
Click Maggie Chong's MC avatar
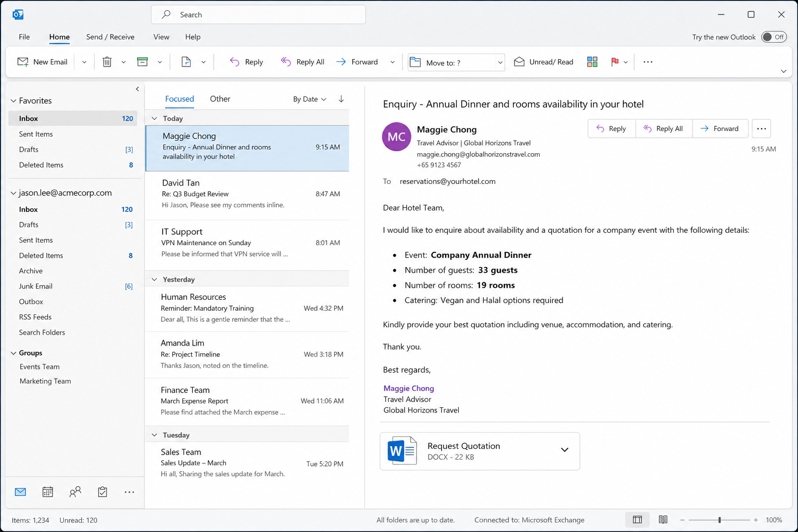pos(396,137)
